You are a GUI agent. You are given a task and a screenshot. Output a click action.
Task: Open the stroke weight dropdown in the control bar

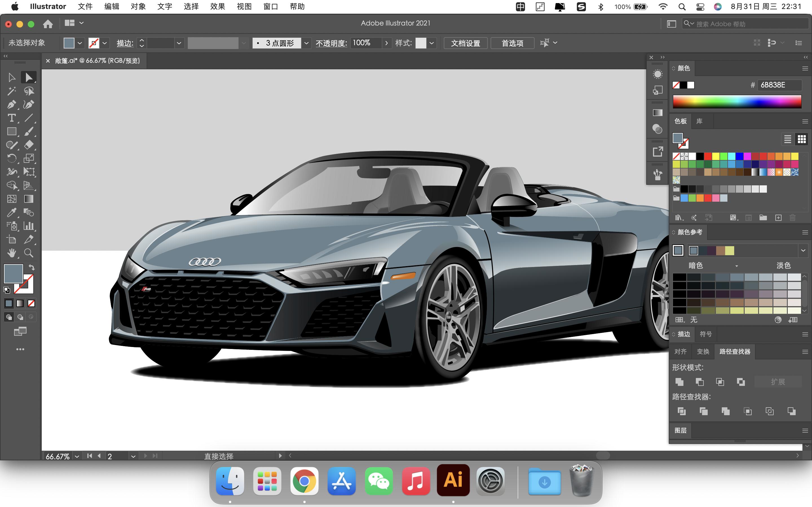179,43
